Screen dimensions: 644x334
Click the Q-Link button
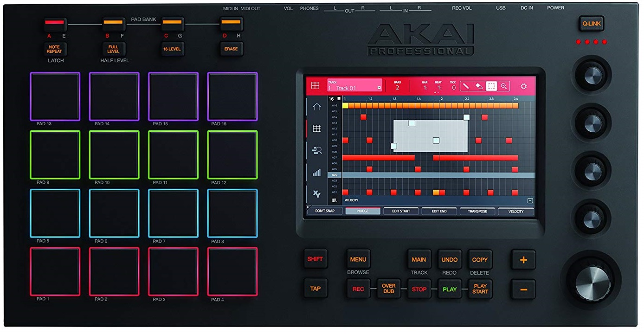[x=592, y=23]
